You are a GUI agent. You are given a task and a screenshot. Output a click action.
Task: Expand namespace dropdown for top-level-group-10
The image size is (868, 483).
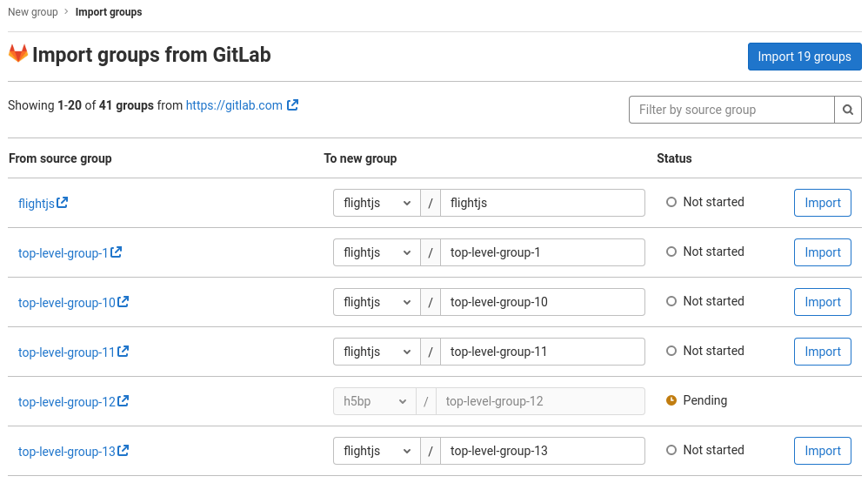pos(377,302)
